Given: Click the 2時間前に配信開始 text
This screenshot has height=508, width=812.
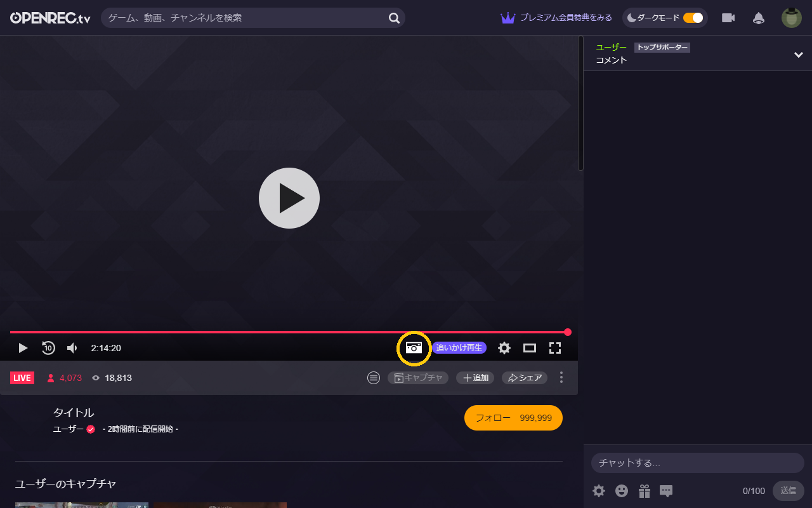Looking at the screenshot, I should (140, 429).
